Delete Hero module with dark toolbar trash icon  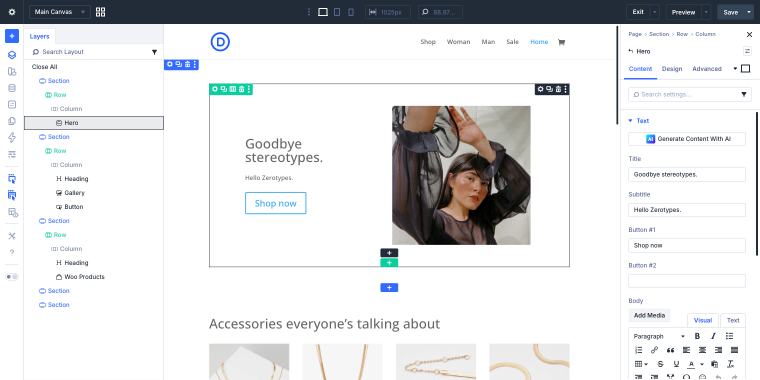point(558,89)
